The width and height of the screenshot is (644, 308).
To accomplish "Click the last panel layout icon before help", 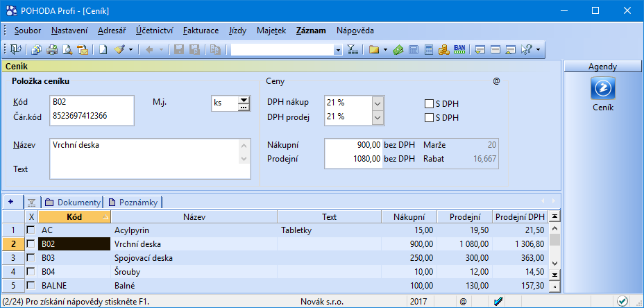I will coord(510,50).
